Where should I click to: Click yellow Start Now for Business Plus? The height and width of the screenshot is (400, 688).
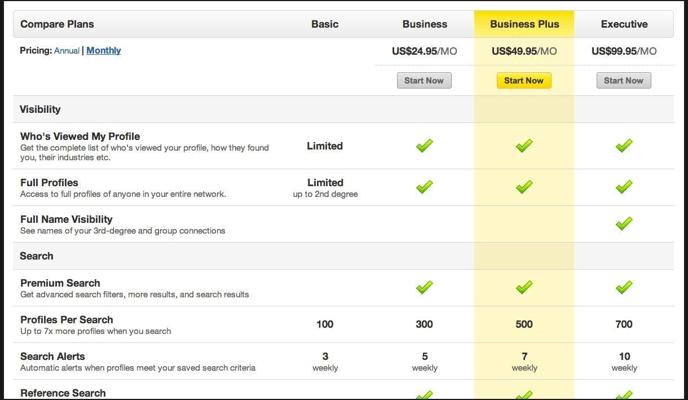point(524,81)
